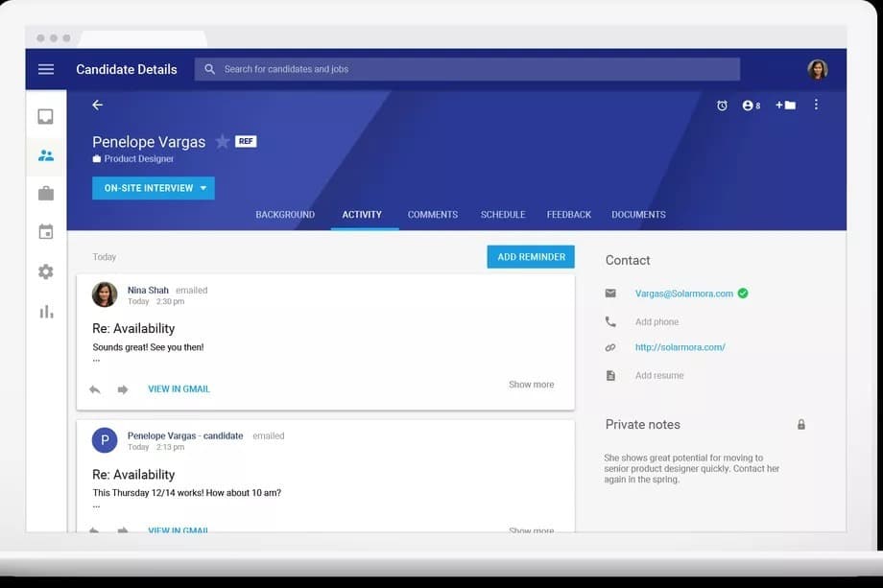The image size is (883, 588).
Task: Toggle the private notes lock icon
Action: [801, 425]
